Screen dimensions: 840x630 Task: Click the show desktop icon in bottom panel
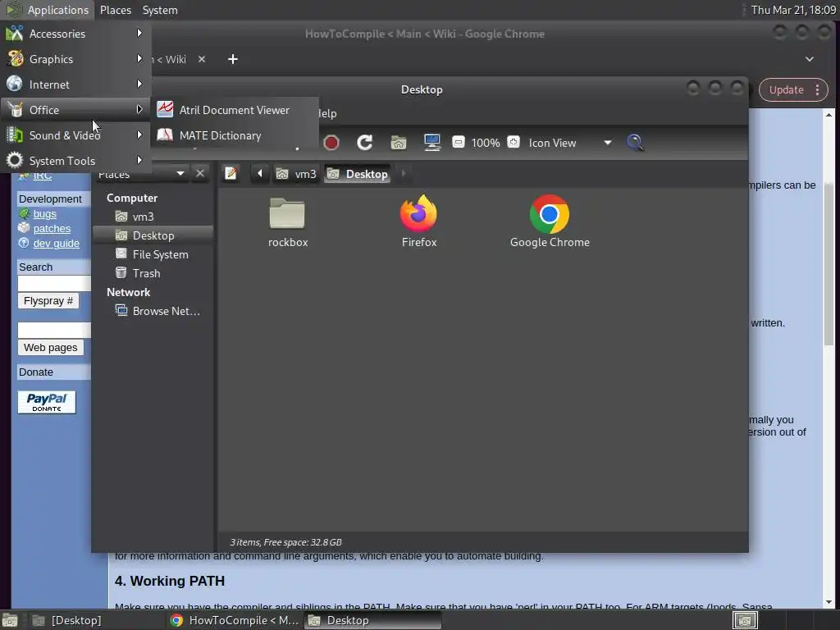(x=10, y=620)
